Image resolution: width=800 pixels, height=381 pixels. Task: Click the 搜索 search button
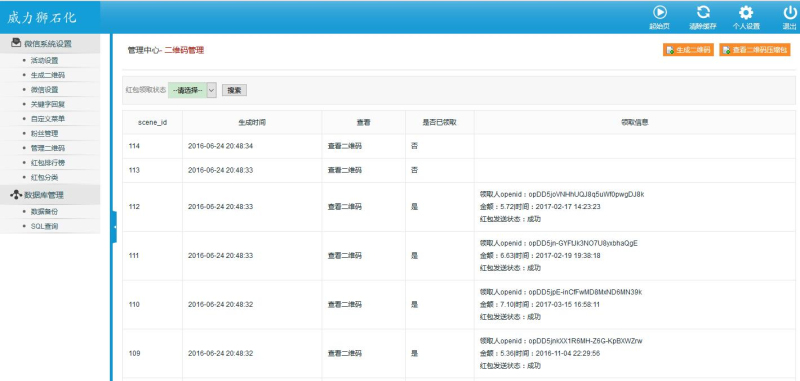234,90
